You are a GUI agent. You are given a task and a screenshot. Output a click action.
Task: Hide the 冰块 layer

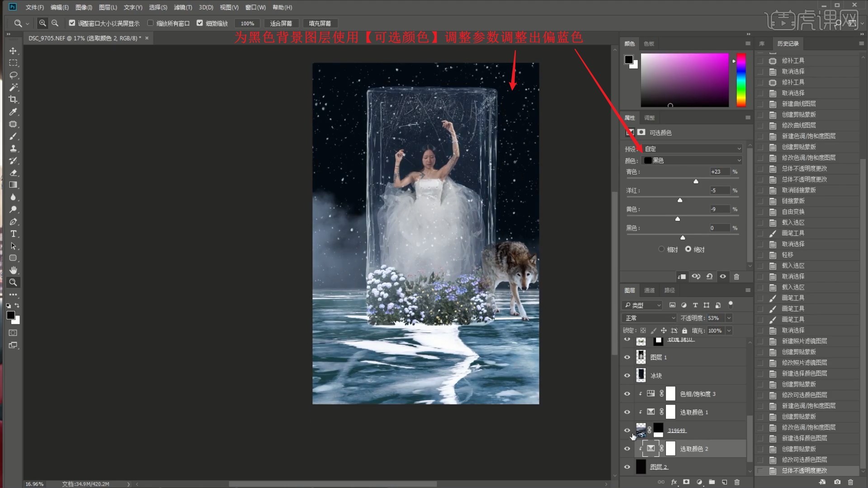click(627, 375)
